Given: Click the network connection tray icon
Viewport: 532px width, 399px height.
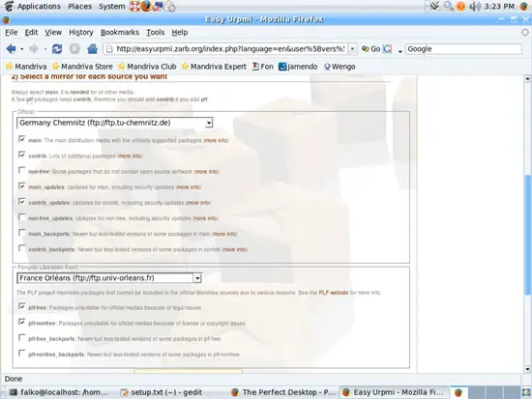Looking at the screenshot, I should tap(434, 6).
